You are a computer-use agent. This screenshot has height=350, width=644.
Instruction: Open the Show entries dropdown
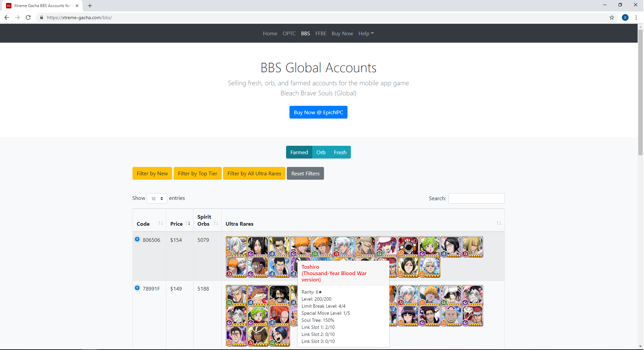(157, 199)
